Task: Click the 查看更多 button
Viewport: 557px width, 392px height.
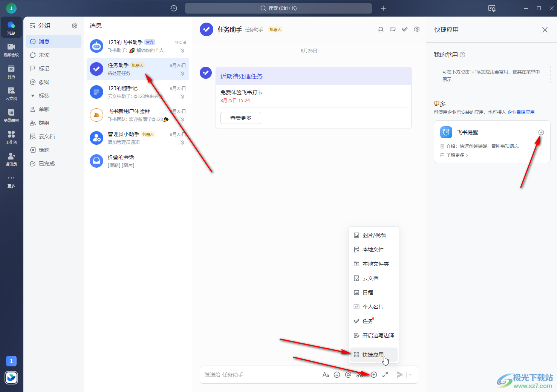Action: pos(241,118)
